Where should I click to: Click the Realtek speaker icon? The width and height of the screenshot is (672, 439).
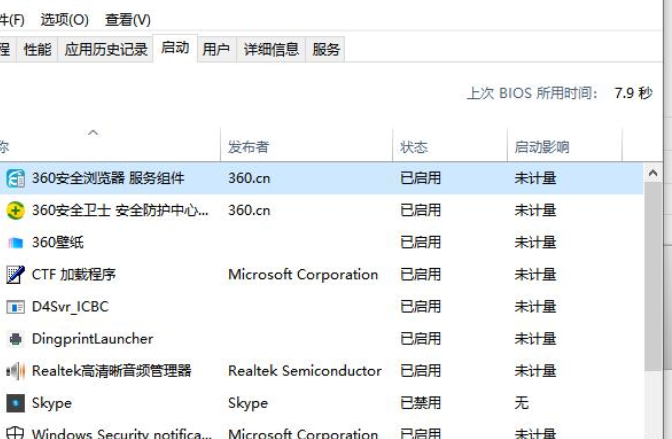click(15, 371)
